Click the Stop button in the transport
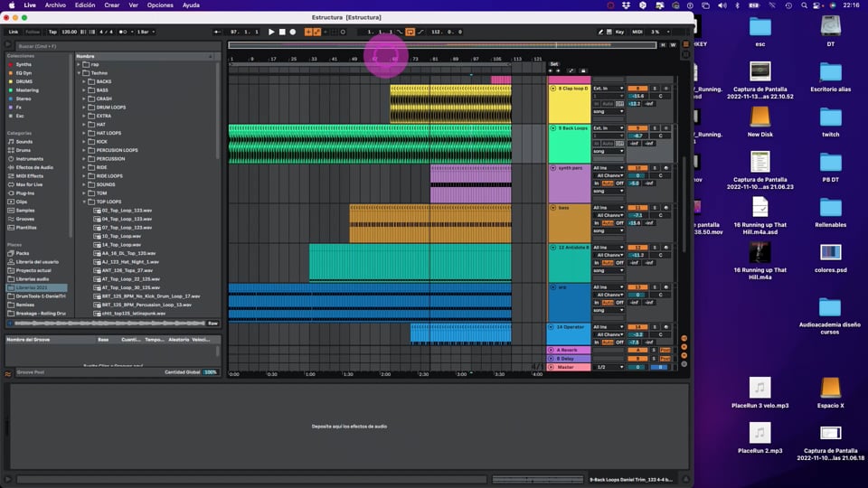The image size is (868, 488). coord(282,33)
